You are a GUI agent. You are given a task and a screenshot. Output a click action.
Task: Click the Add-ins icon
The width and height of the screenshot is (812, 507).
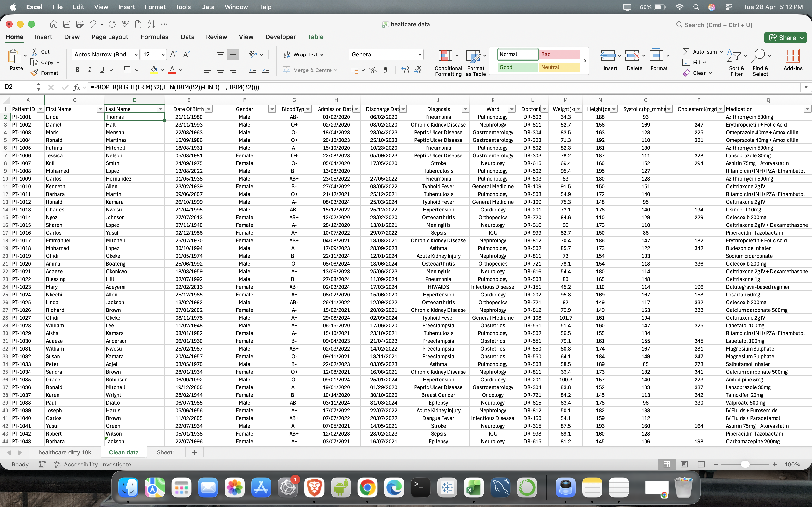pos(792,56)
